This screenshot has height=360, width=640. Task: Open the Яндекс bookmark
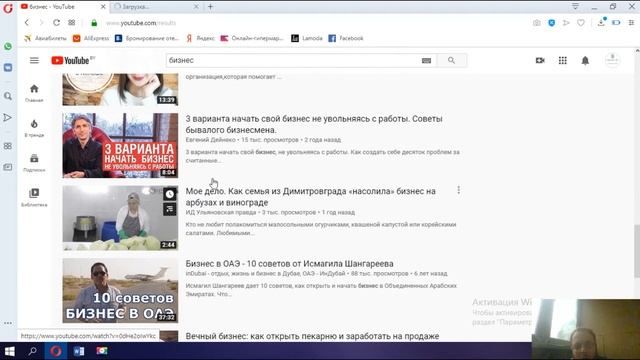pos(200,38)
